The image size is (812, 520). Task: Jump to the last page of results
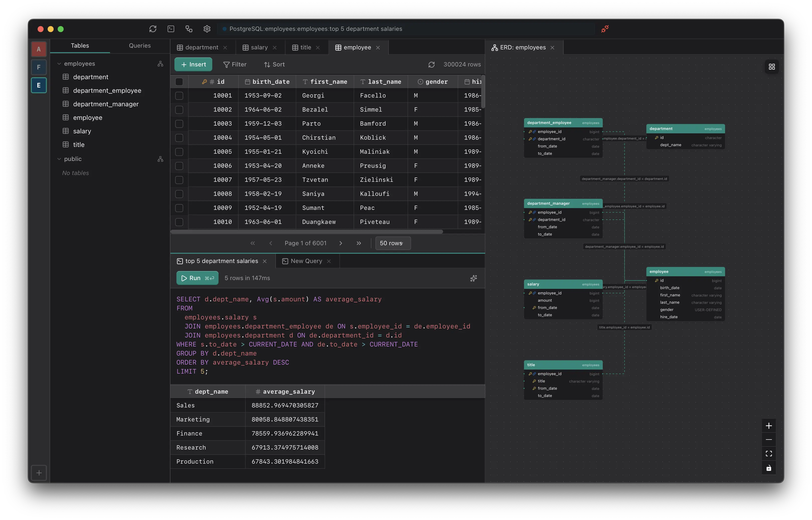click(x=359, y=243)
